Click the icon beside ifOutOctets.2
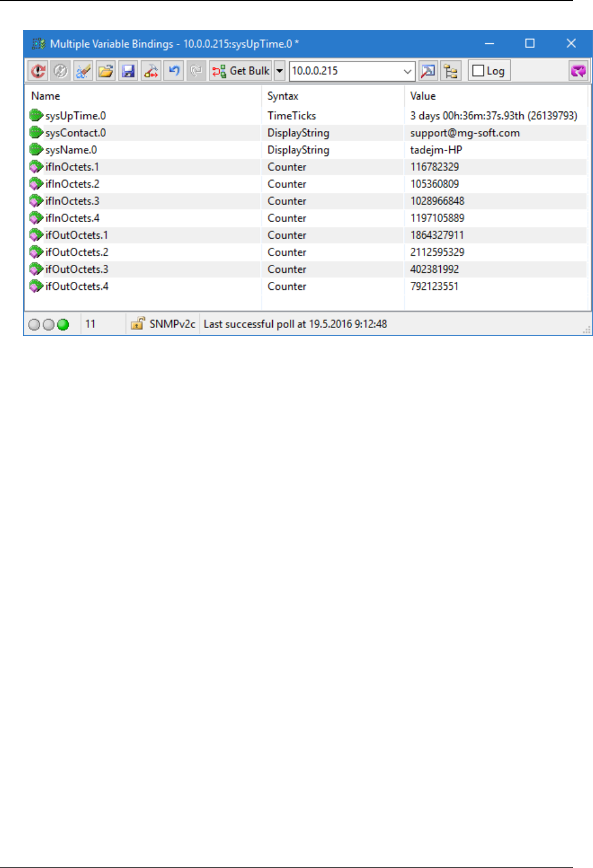This screenshot has height=868, width=593. pos(36,251)
